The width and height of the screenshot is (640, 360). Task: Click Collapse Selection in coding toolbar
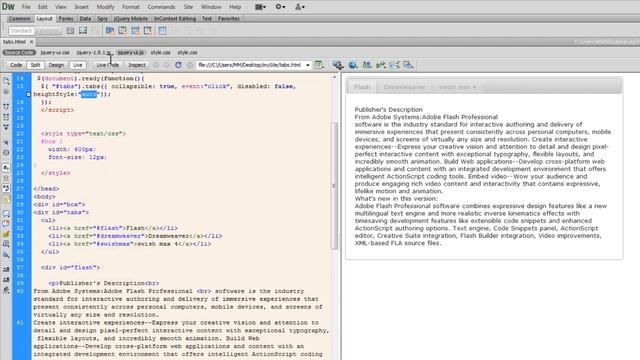click(x=6, y=117)
